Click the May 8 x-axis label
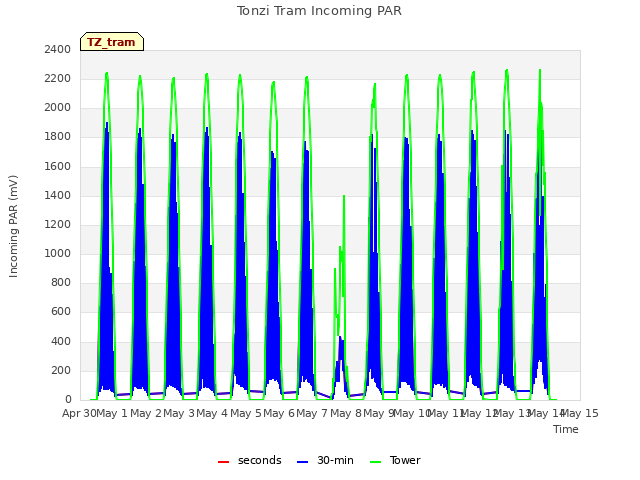 (346, 413)
